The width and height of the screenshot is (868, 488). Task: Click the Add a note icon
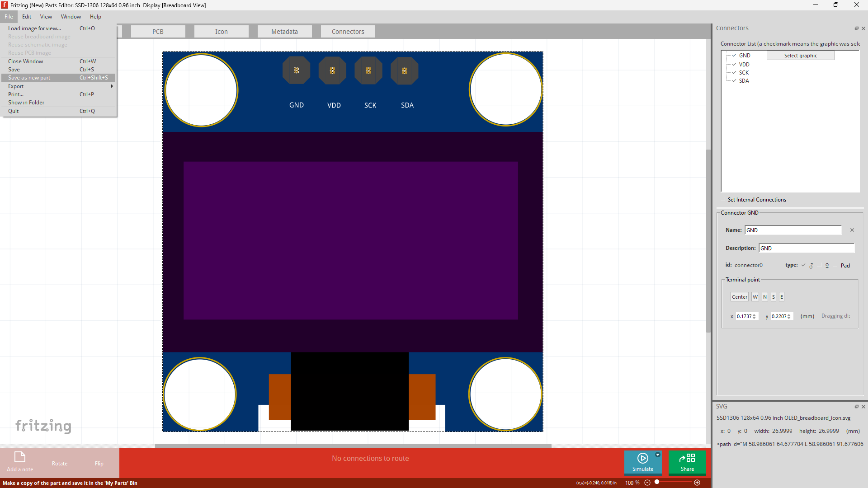20,457
